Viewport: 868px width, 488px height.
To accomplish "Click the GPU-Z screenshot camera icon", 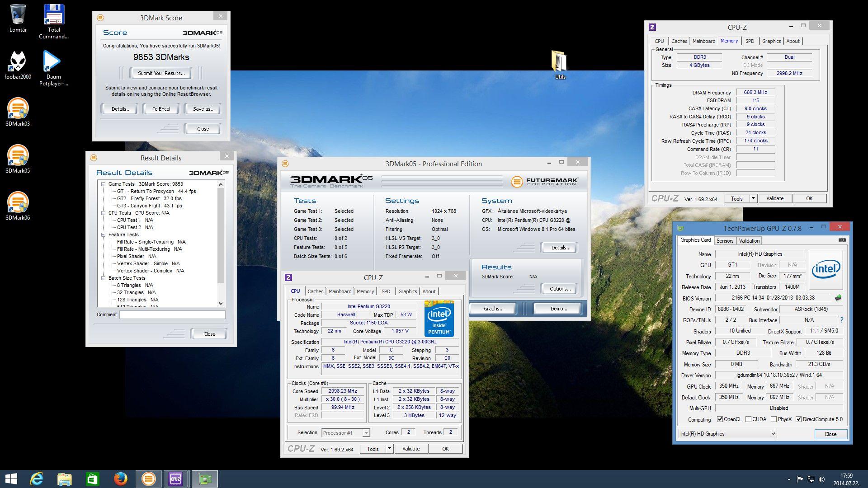I will point(842,240).
